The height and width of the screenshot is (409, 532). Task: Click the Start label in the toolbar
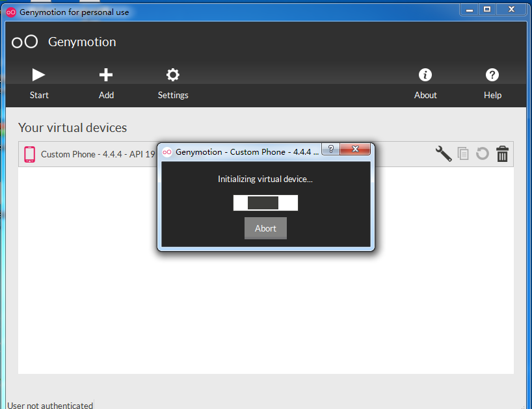(39, 96)
